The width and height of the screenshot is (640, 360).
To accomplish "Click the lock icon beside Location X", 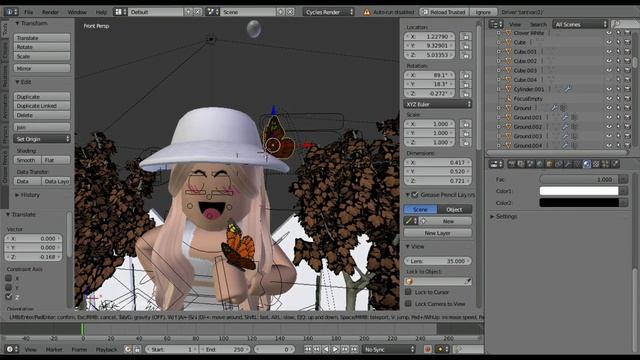I will point(466,36).
